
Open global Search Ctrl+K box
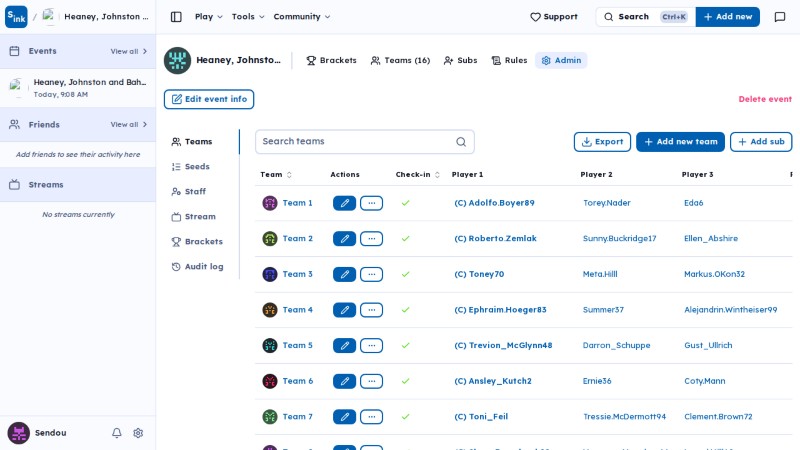(x=645, y=17)
